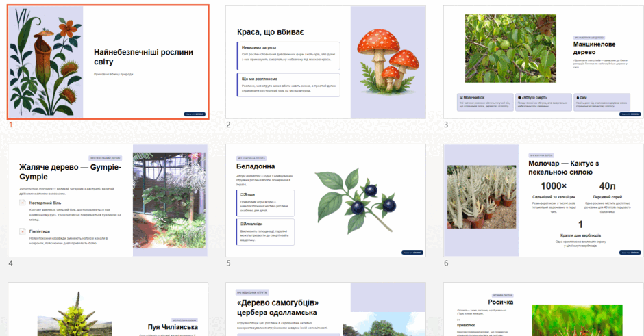
Task: Click the cactus photo on slide 6
Action: (x=482, y=197)
